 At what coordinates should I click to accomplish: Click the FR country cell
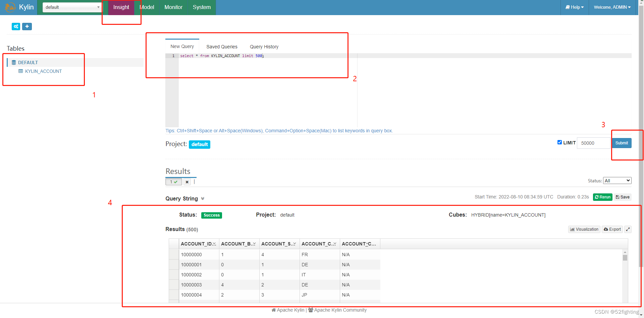[320, 255]
